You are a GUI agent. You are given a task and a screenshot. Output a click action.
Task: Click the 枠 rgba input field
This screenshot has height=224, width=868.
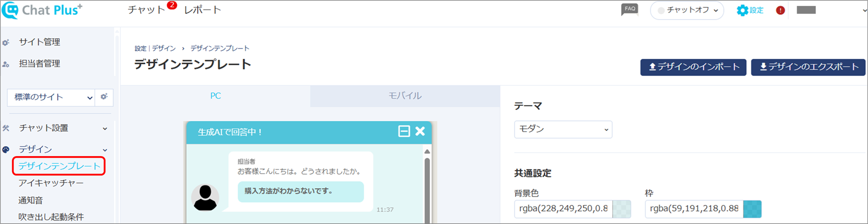(x=694, y=209)
